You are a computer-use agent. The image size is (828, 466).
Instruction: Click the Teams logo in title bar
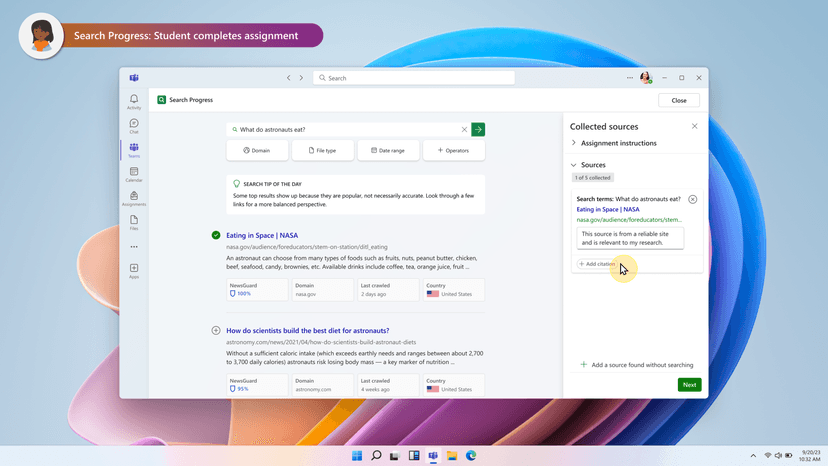(x=134, y=78)
